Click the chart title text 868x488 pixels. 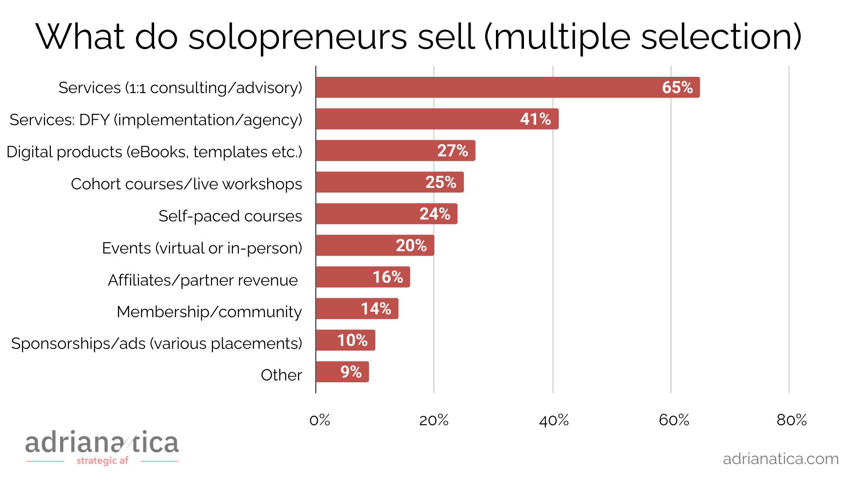pyautogui.click(x=419, y=36)
